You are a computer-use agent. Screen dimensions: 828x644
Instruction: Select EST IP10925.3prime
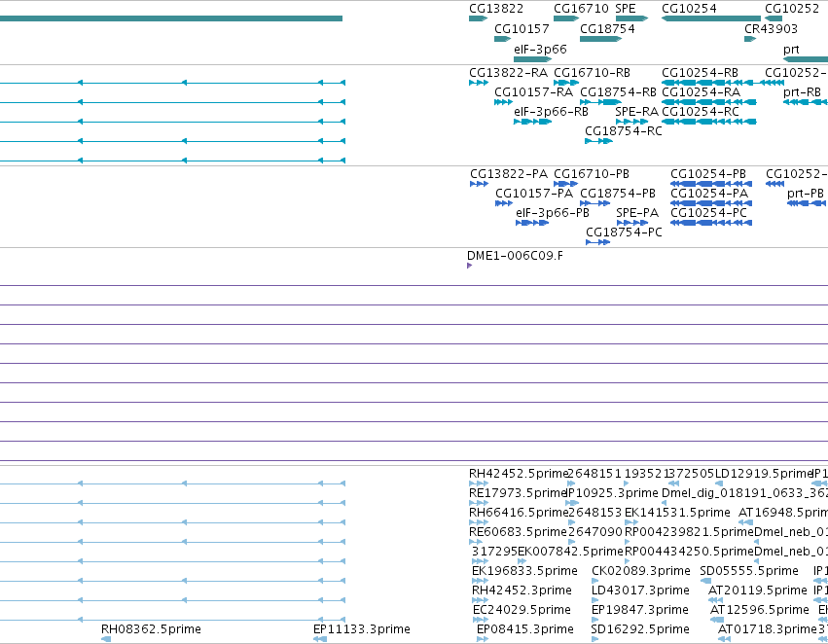coord(573,503)
